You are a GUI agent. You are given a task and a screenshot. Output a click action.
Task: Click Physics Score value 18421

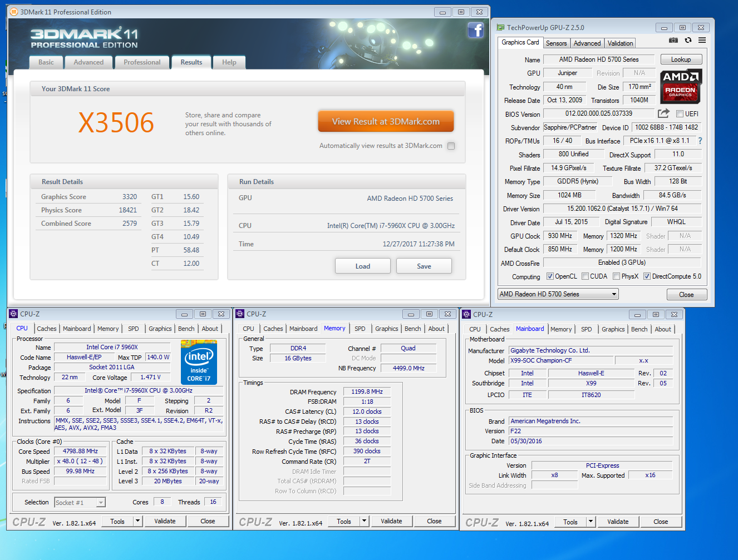pos(127,210)
